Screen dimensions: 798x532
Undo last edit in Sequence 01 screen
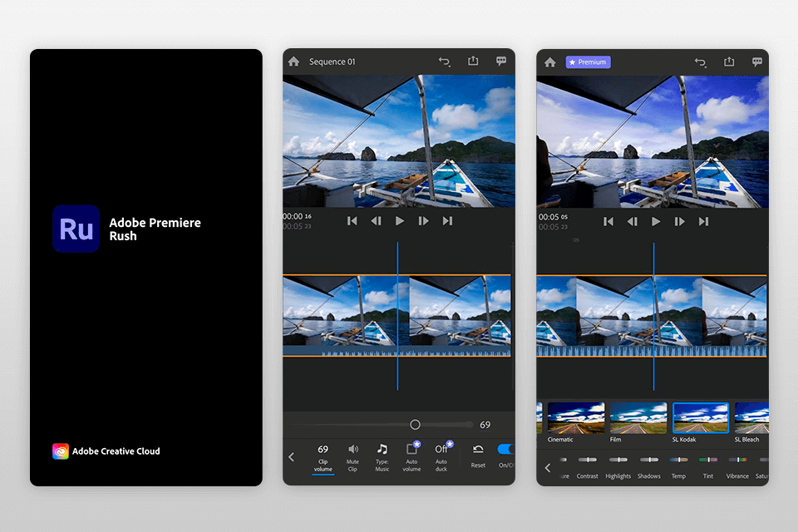coord(444,62)
